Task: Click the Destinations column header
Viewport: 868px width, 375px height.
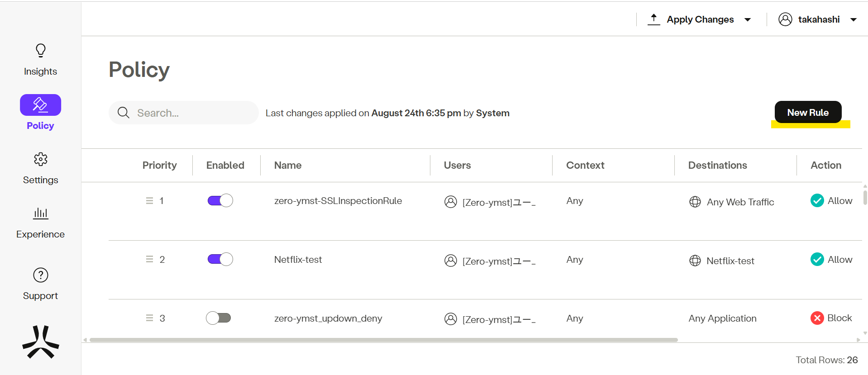Action: (717, 166)
